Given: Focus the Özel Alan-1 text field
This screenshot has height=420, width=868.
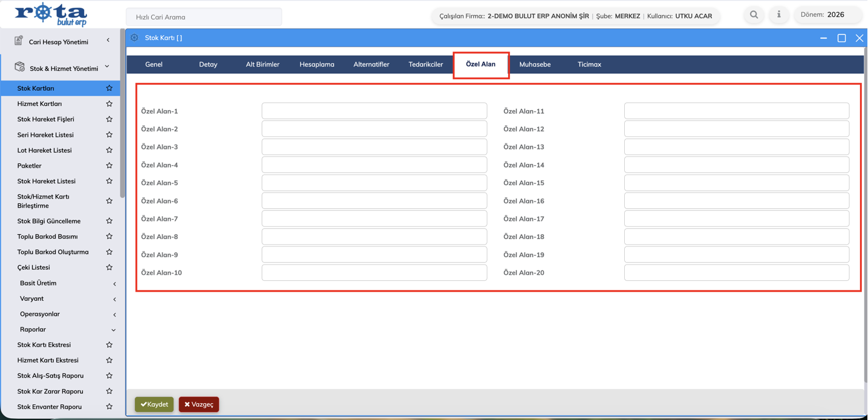Looking at the screenshot, I should (374, 111).
